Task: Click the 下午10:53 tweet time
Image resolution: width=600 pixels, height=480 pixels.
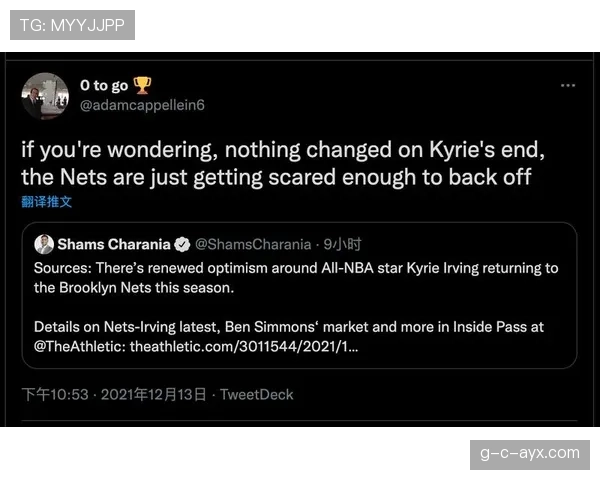Action: coord(55,394)
